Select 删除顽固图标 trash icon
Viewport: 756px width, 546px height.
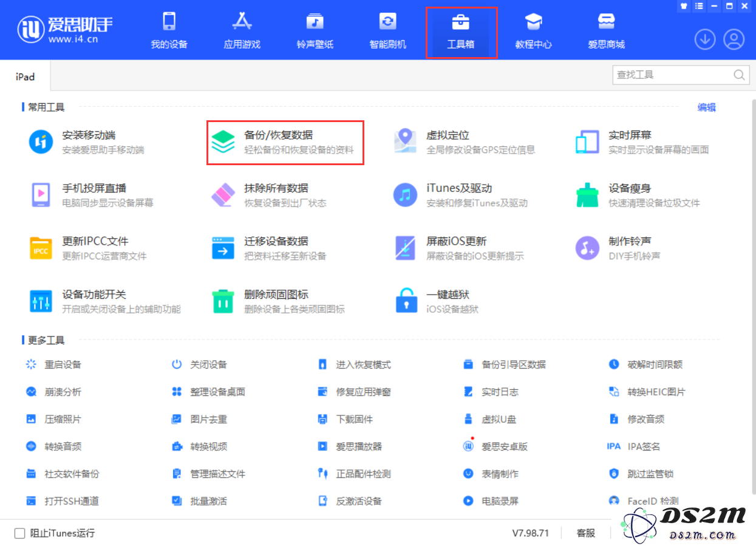click(223, 301)
